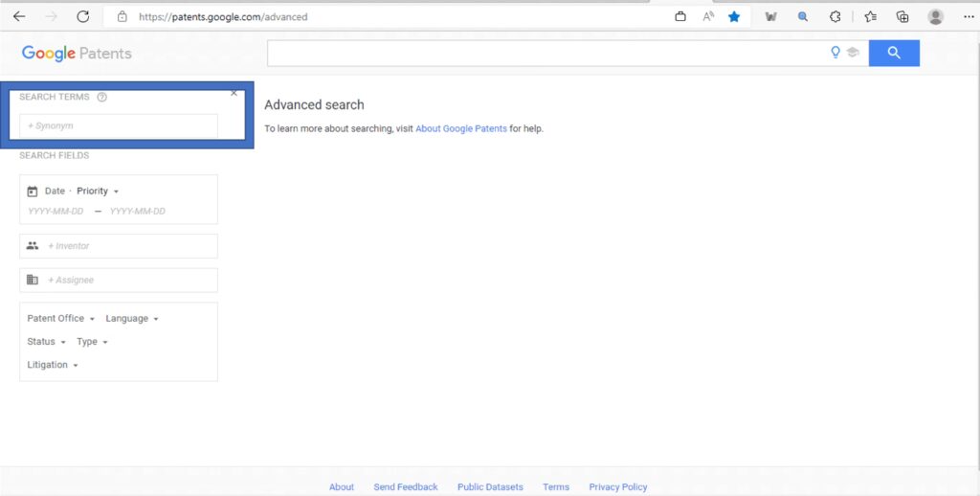Screen dimensions: 980x496
Task: Click the calendar icon beside Date
Action: (x=33, y=192)
